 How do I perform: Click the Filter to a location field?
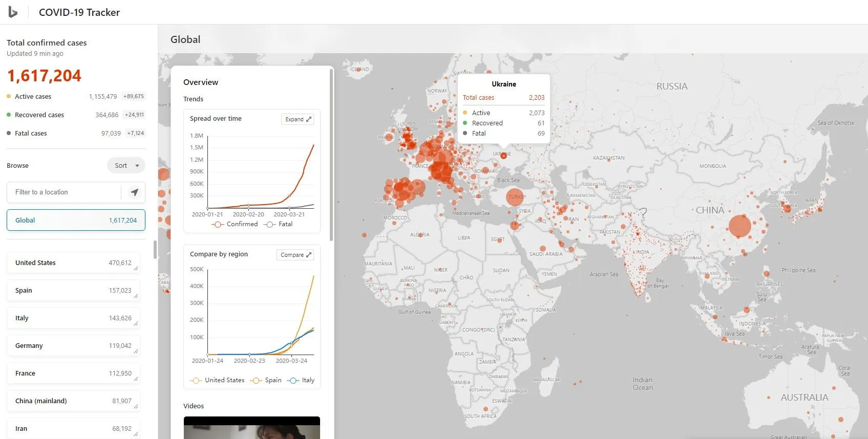coord(64,192)
